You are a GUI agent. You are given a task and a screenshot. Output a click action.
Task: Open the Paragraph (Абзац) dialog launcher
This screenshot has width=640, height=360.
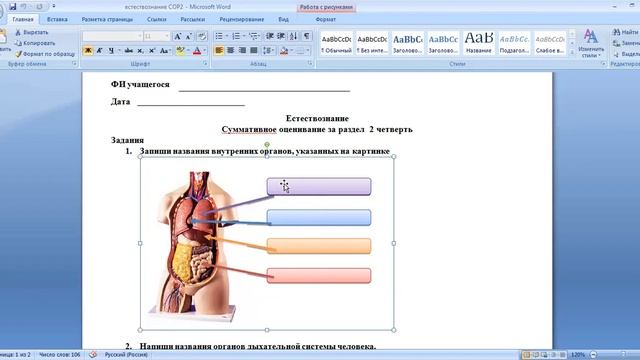click(x=310, y=64)
